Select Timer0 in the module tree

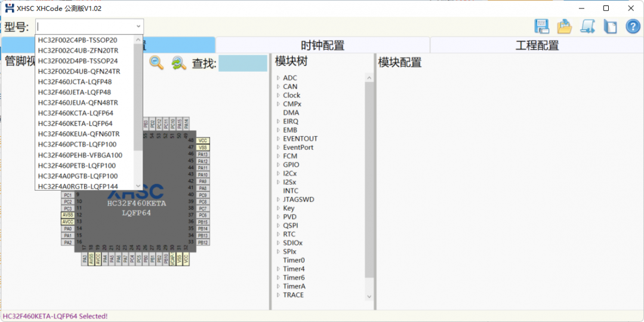click(x=294, y=260)
